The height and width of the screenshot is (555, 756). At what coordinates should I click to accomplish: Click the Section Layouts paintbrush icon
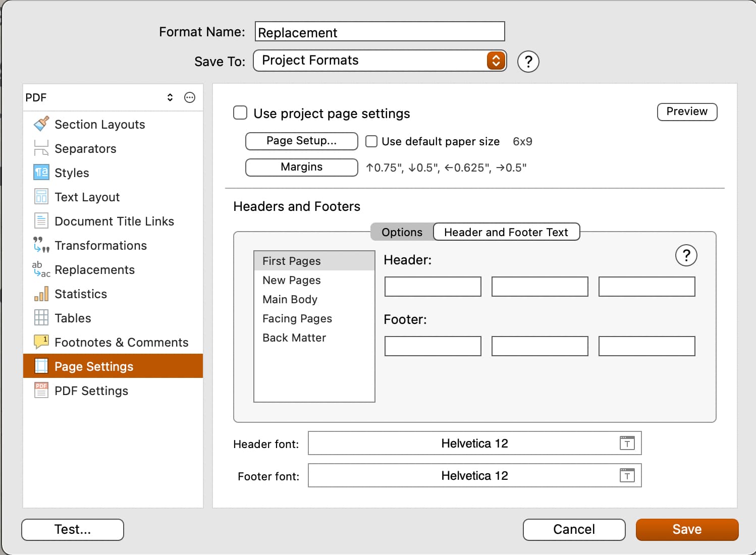[41, 124]
